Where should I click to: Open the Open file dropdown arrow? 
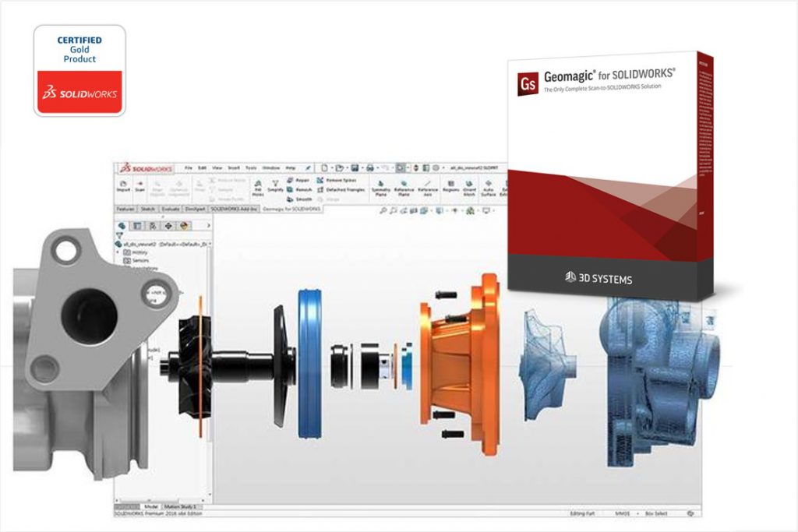pos(347,168)
